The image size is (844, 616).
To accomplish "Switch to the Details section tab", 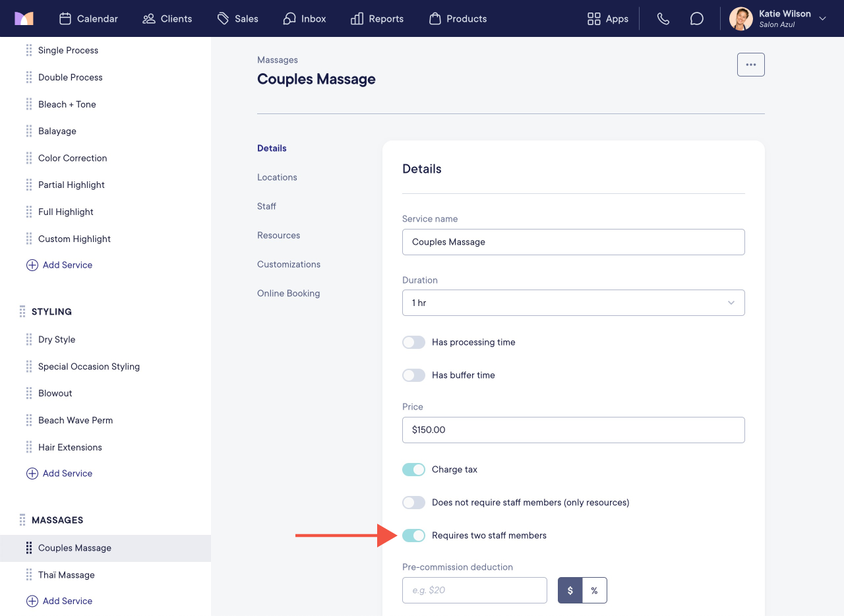I will (272, 148).
